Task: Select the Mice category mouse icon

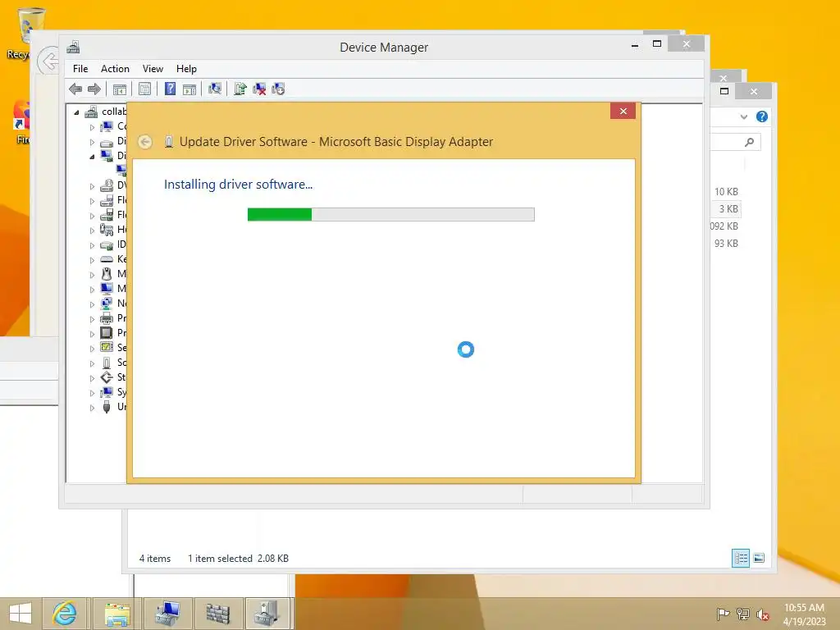Action: point(107,274)
